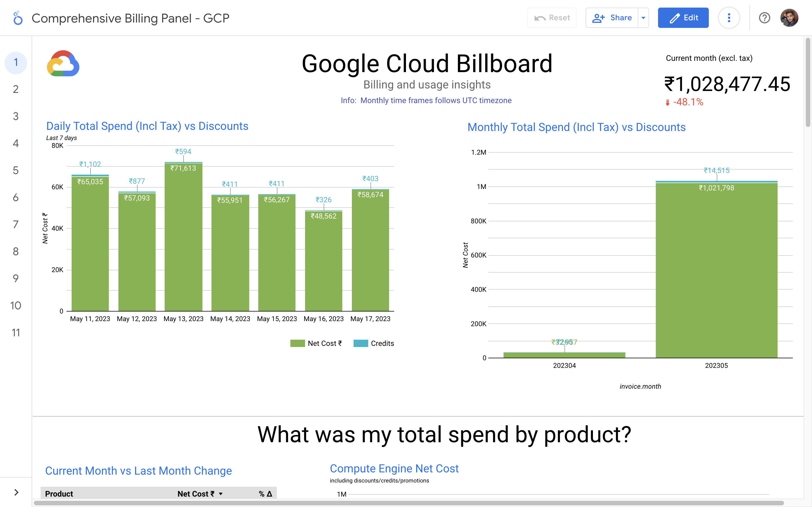This screenshot has width=812, height=507.
Task: Open the three-dot more options menu
Action: [729, 18]
